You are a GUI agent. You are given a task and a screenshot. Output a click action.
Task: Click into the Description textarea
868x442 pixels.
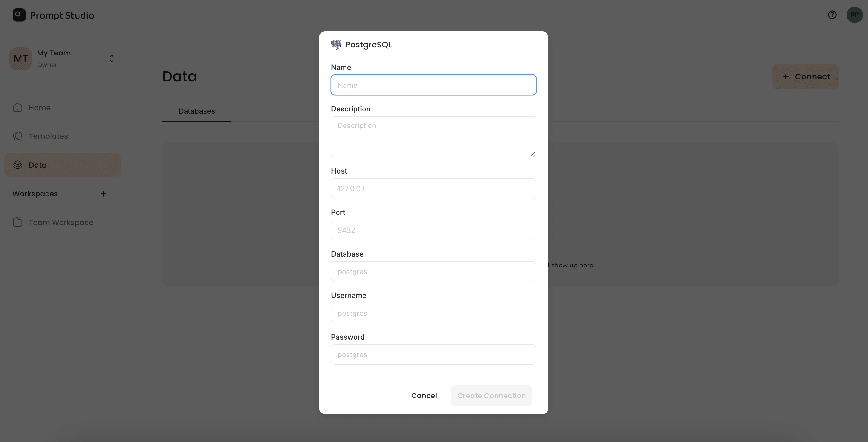pyautogui.click(x=433, y=137)
